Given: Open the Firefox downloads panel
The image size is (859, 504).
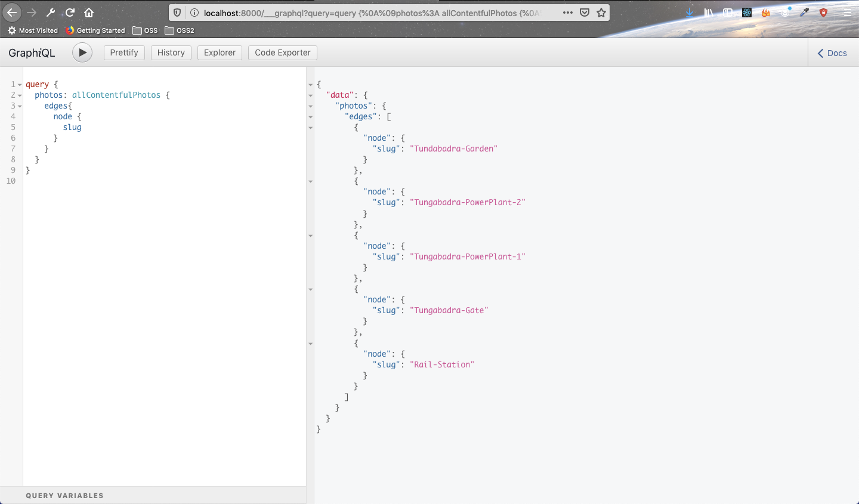Looking at the screenshot, I should click(x=690, y=13).
